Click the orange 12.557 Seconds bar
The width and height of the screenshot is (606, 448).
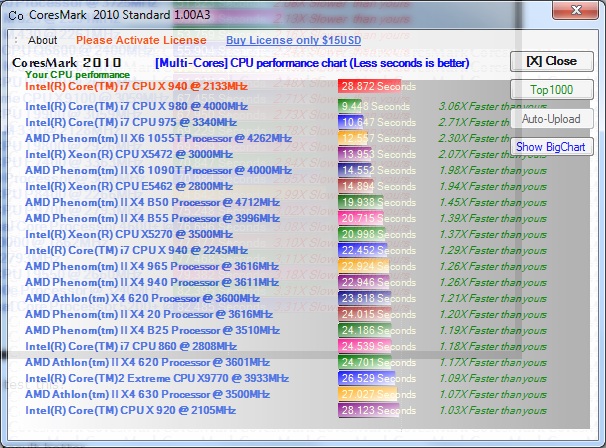[353, 138]
